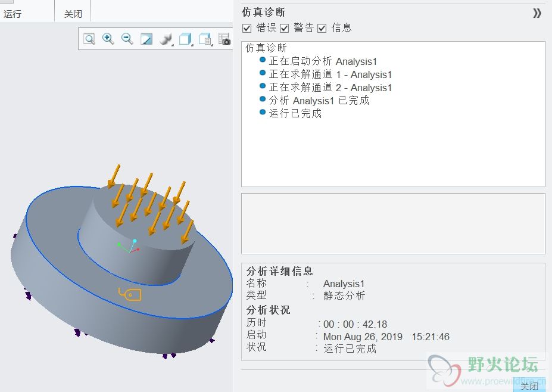Viewport: 552px width, 392px height.
Task: Open the Display Style shading icon
Action: (x=165, y=39)
